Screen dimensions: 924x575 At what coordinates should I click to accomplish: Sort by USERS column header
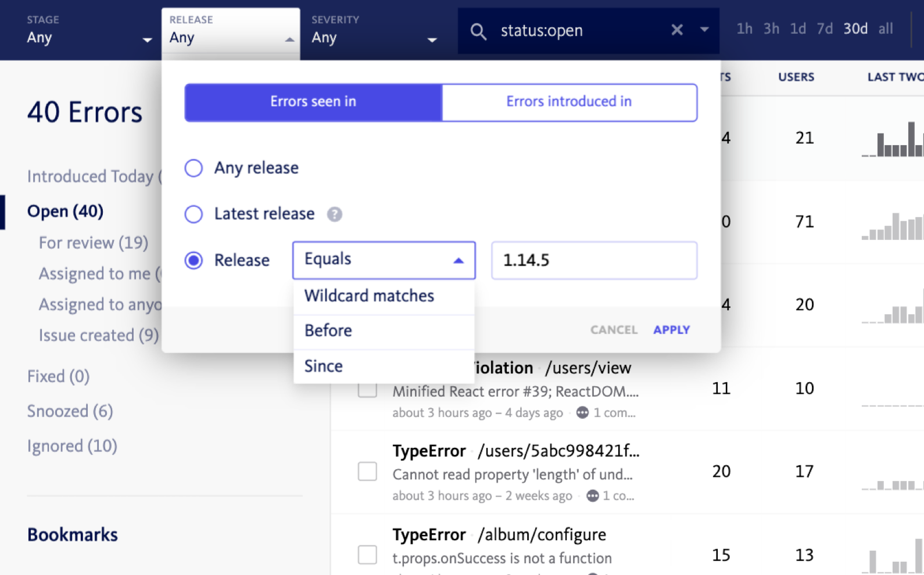pos(796,77)
